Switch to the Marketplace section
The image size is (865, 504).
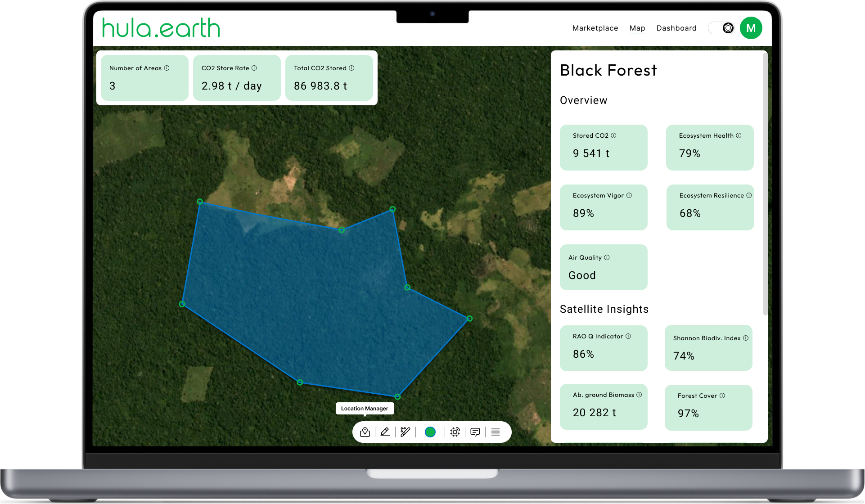(595, 28)
